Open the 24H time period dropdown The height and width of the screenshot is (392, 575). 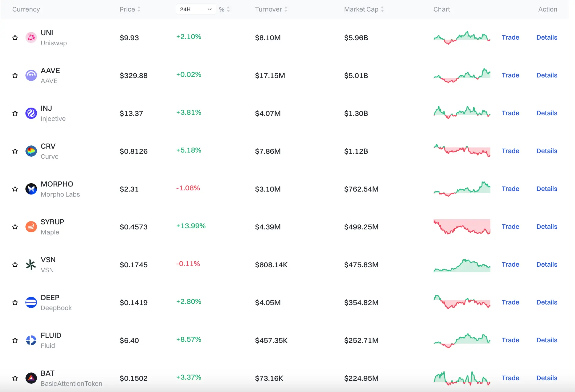tap(196, 9)
